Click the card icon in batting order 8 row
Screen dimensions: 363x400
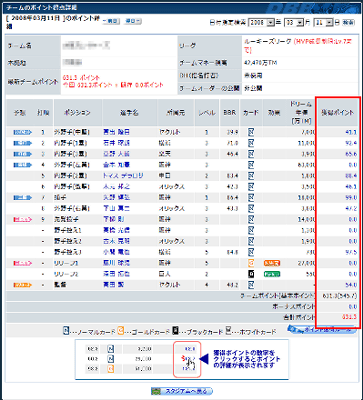pyautogui.click(x=251, y=209)
